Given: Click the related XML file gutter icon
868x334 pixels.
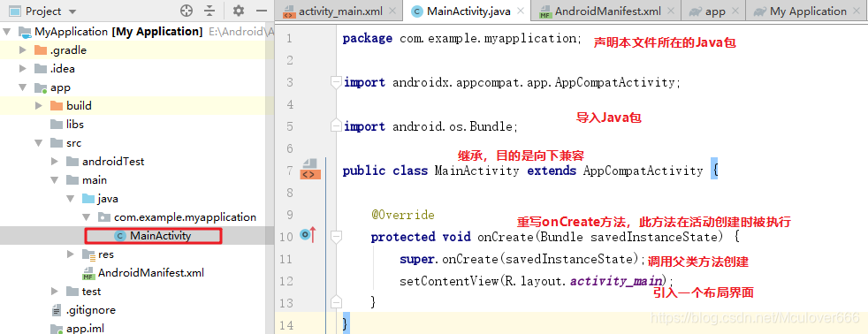Looking at the screenshot, I should pos(309,170).
